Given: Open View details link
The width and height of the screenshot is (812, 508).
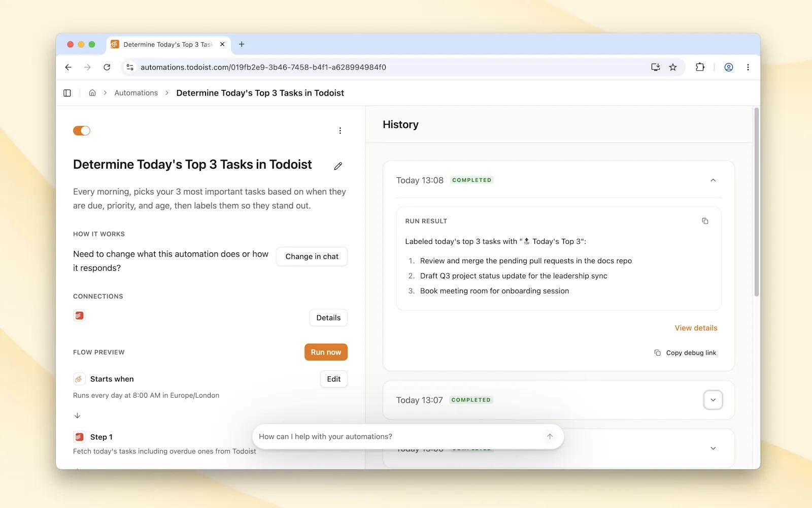Looking at the screenshot, I should (x=696, y=328).
